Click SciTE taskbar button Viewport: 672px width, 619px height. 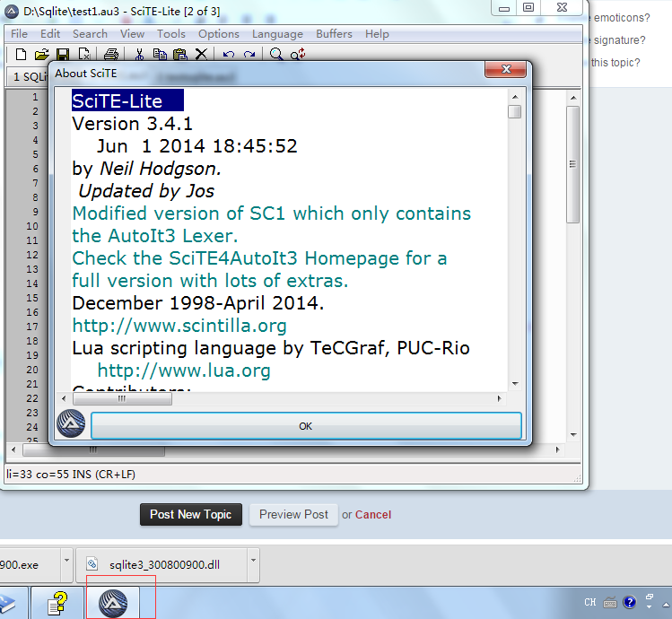click(x=113, y=603)
